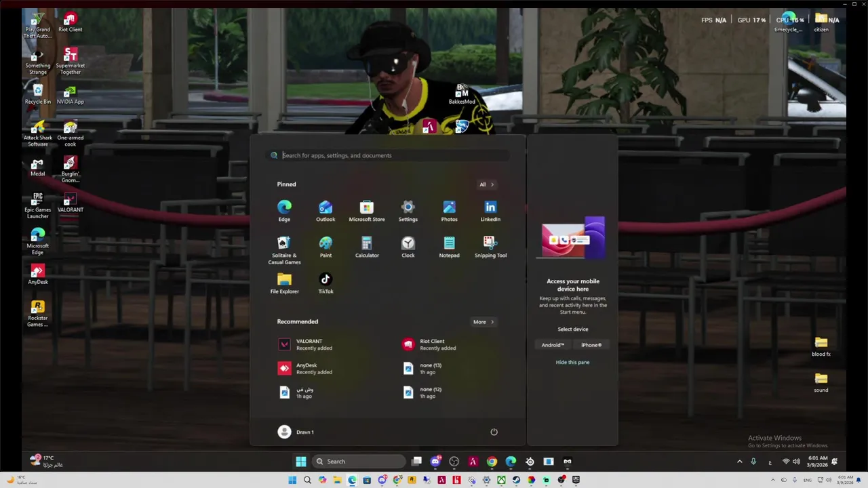This screenshot has width=868, height=488.
Task: Hide the mobile device pane
Action: 572,362
